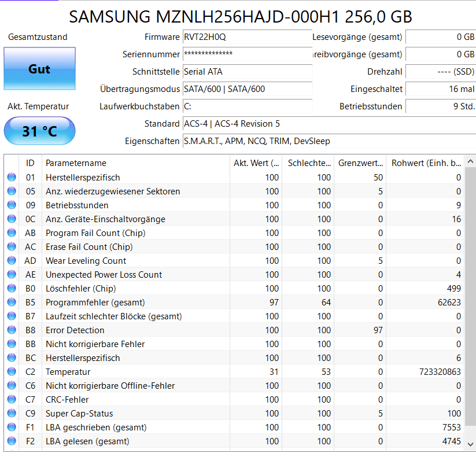
Task: Click raw value 7553 in LBA geschrieben row
Action: [452, 427]
